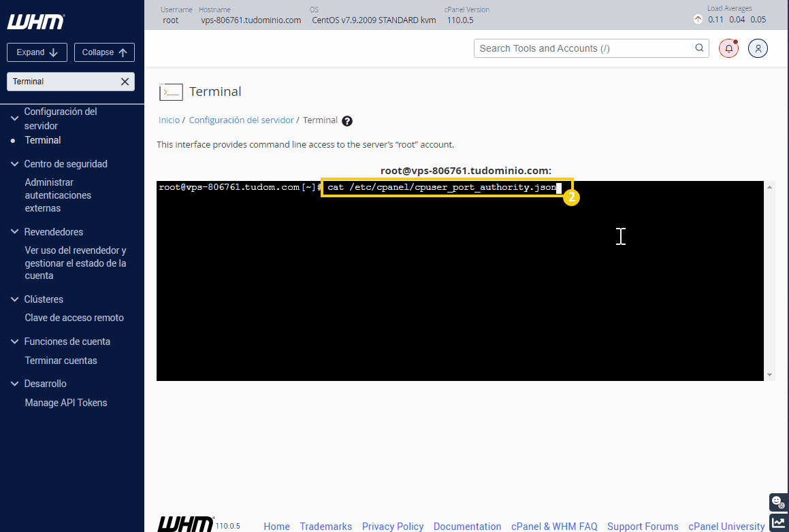This screenshot has width=789, height=532.
Task: Collapse Clústeres section
Action: [x=14, y=299]
